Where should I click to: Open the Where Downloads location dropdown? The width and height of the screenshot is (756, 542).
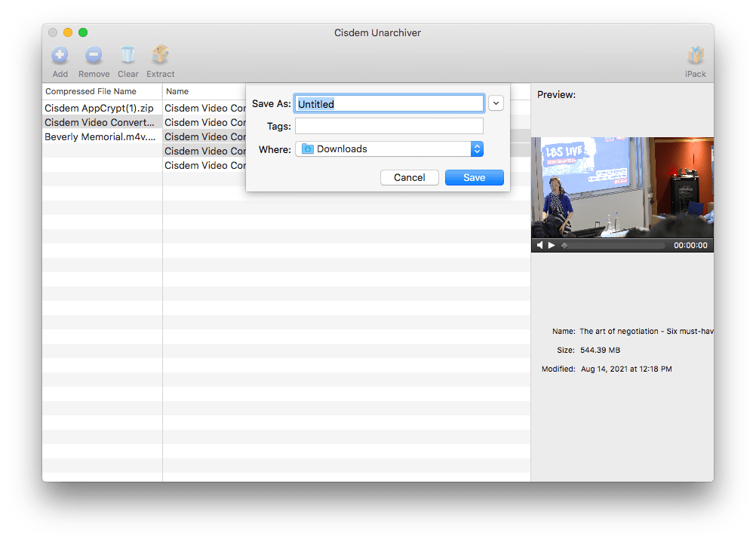pyautogui.click(x=389, y=149)
